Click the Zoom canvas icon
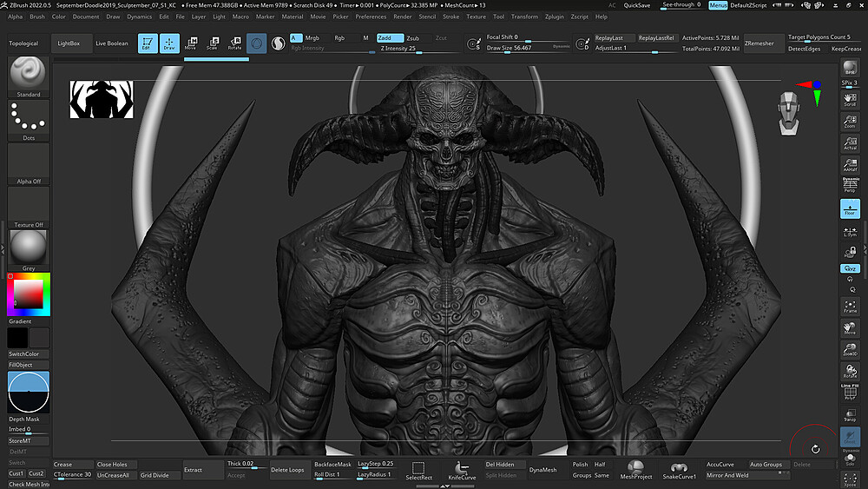Screen dimensions: 868x489 click(850, 122)
